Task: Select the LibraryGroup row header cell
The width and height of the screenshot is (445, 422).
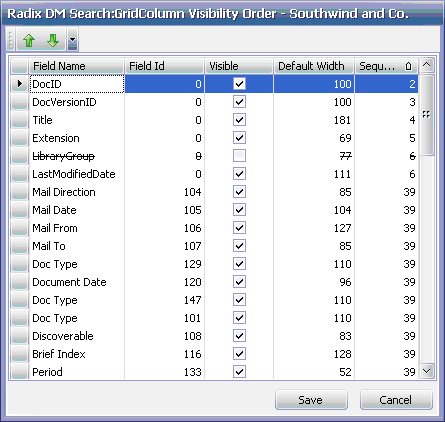Action: [x=19, y=156]
